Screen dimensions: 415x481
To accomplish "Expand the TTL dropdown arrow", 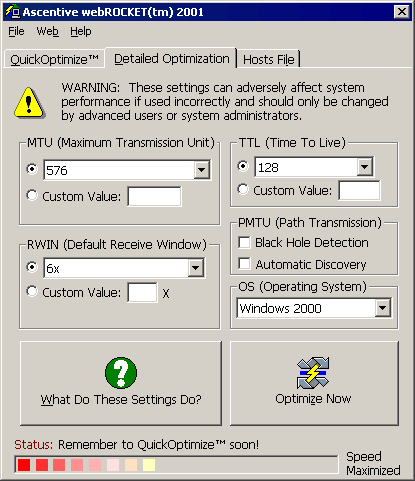I will [x=365, y=166].
